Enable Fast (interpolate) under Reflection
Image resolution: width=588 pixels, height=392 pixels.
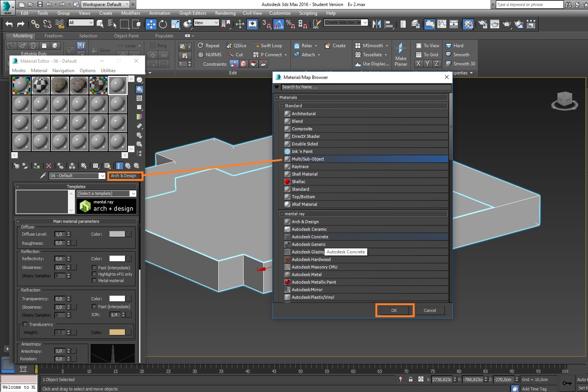click(x=94, y=267)
